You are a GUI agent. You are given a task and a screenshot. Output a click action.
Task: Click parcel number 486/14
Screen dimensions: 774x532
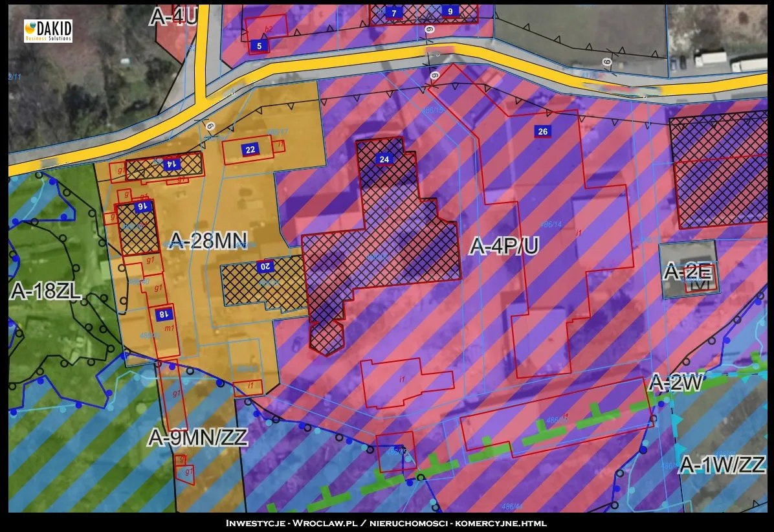pos(551,224)
